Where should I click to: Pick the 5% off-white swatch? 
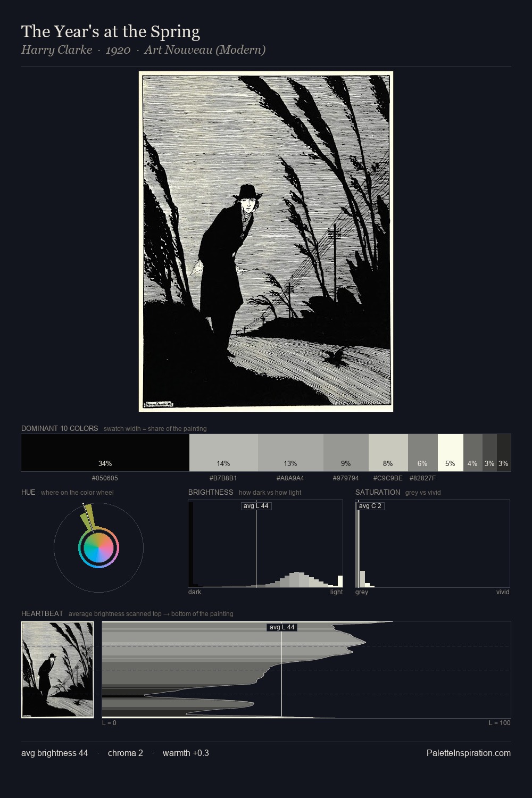[x=451, y=453]
